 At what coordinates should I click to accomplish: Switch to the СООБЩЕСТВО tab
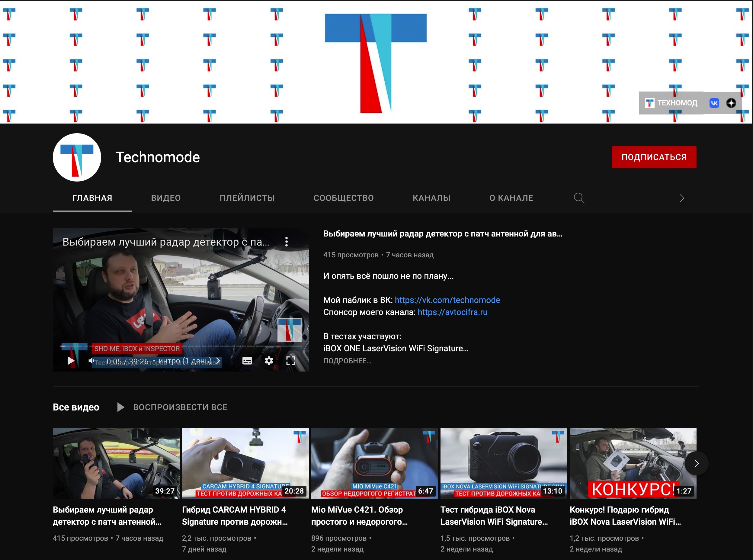[344, 198]
